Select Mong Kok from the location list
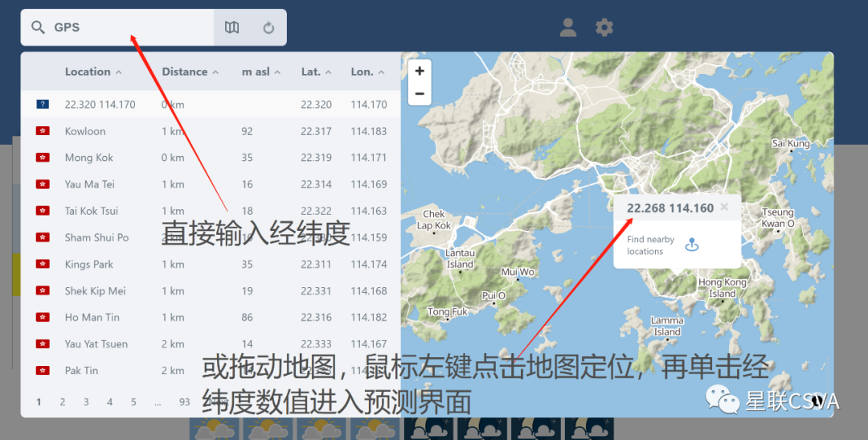This screenshot has width=868, height=440. point(88,158)
